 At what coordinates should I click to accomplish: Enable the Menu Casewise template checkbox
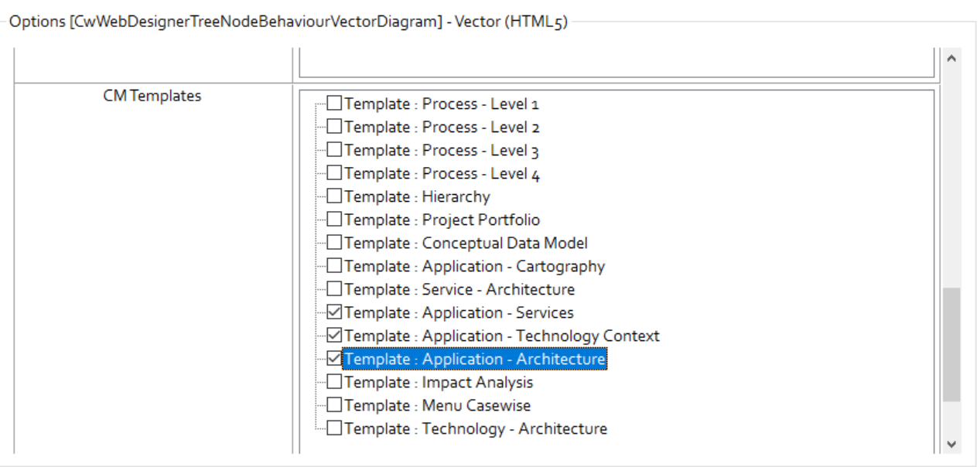point(334,405)
